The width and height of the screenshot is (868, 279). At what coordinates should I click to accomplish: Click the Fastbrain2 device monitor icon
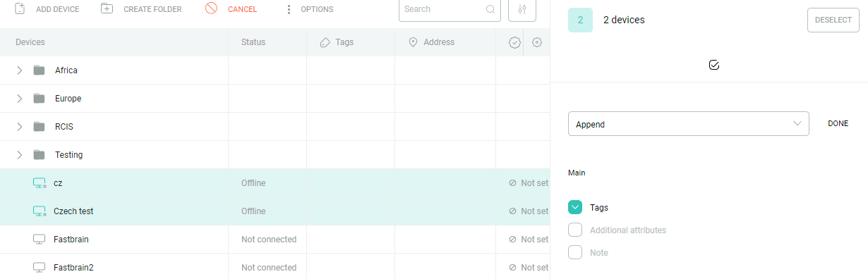point(40,268)
